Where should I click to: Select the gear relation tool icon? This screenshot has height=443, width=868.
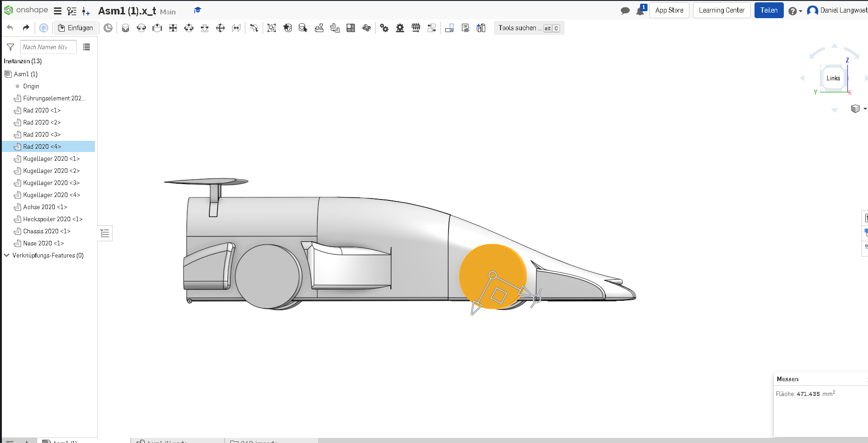pos(384,28)
